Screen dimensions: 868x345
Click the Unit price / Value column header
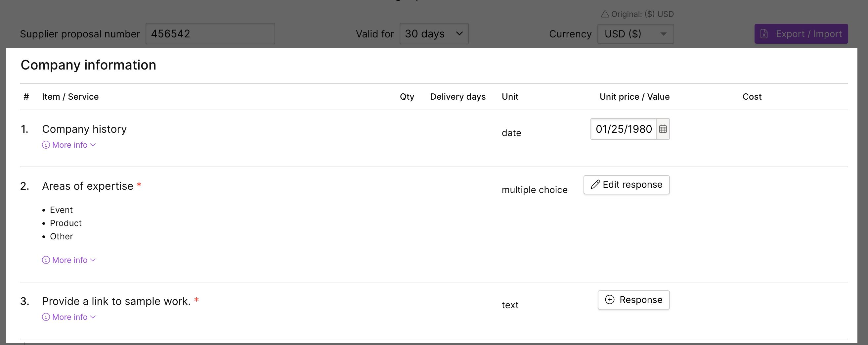coord(634,97)
